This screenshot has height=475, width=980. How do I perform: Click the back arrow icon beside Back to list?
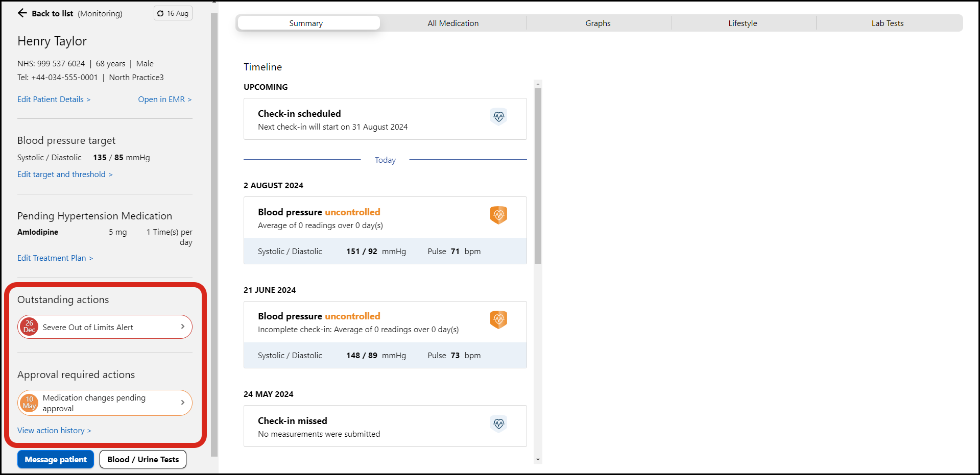coord(22,13)
